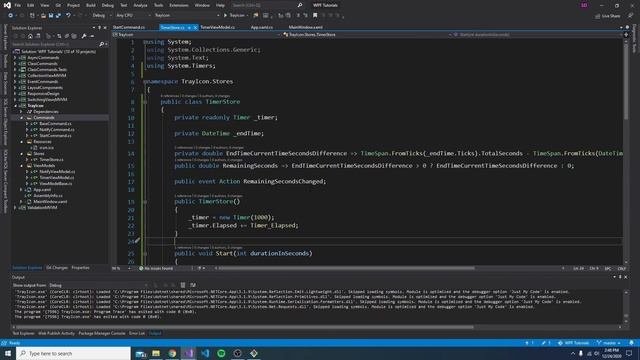Select NotifyCommand.cs in Solution Explorer
The width and height of the screenshot is (640, 360).
point(57,129)
